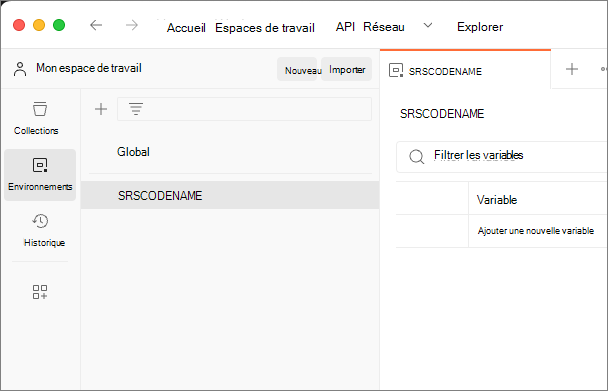Click the magnifier icon in Filtrer les variables
Image resolution: width=608 pixels, height=391 pixels.
click(417, 156)
